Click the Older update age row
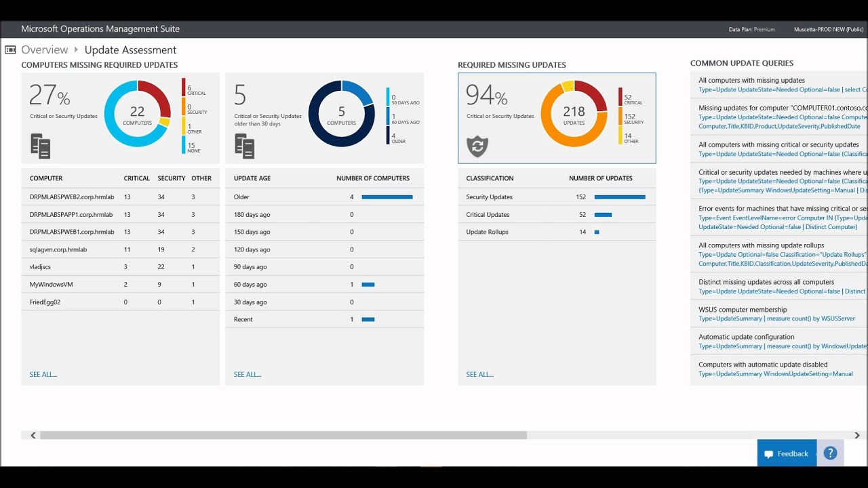 [x=324, y=197]
